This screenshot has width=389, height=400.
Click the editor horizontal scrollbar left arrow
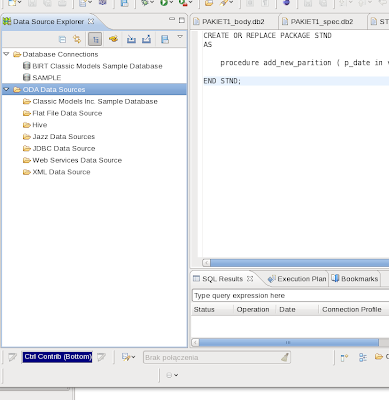click(206, 263)
